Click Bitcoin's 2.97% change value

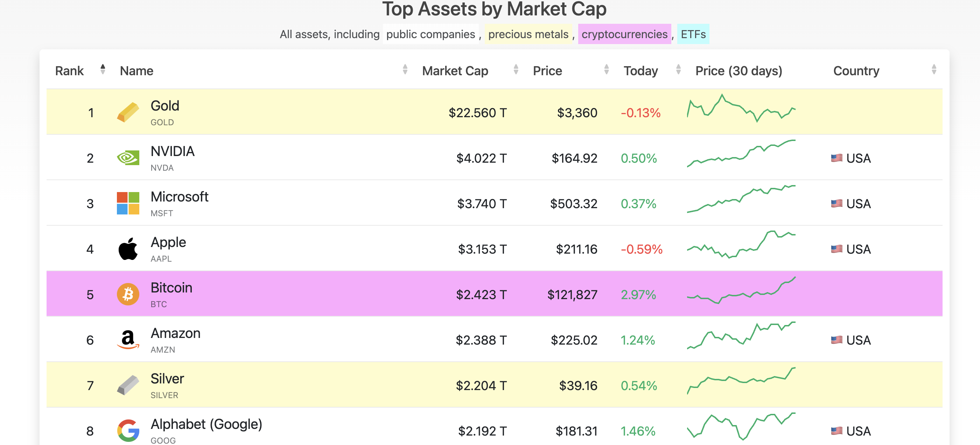tap(638, 295)
